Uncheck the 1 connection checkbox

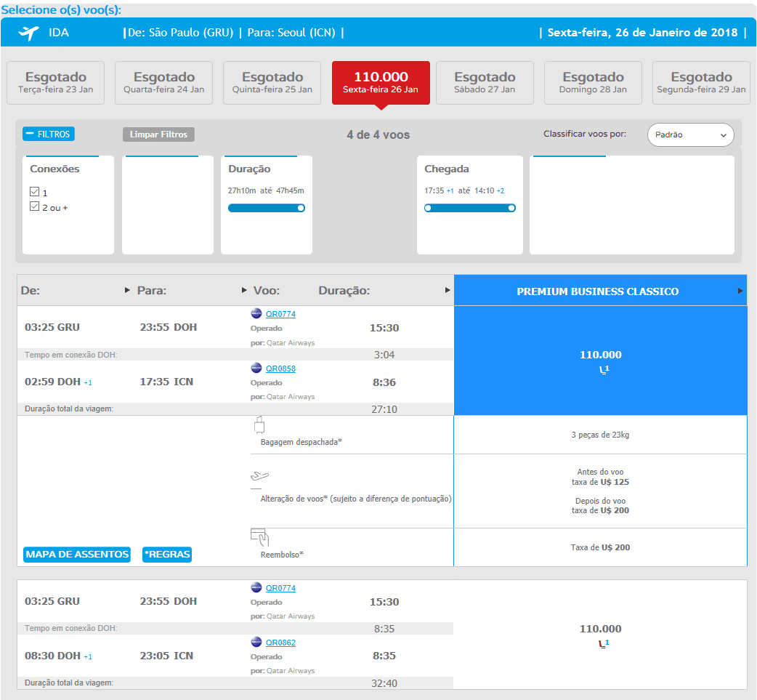[x=34, y=192]
